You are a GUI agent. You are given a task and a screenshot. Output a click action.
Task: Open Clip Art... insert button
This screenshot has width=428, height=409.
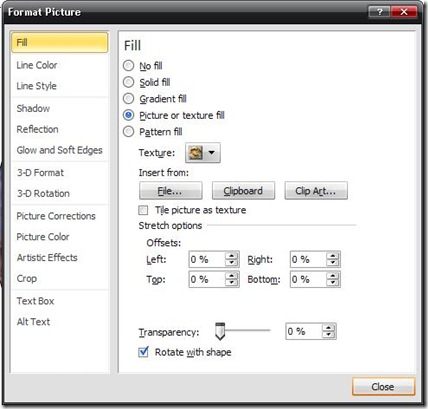316,191
